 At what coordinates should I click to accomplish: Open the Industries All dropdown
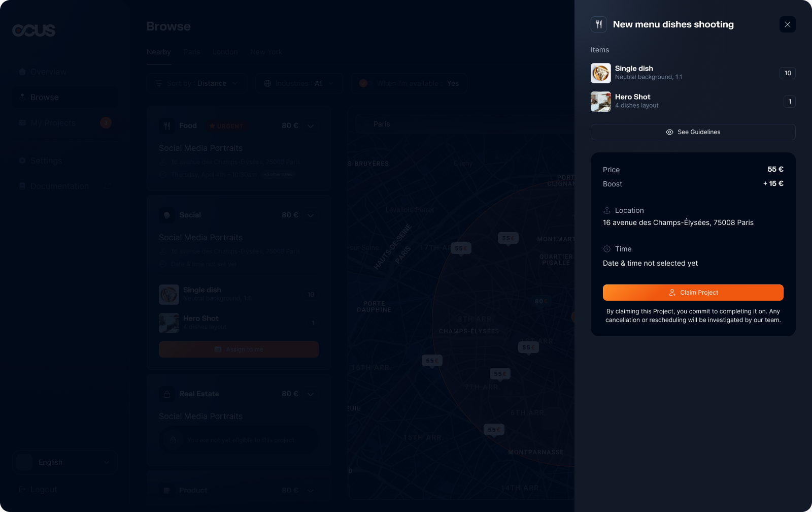[x=299, y=83]
